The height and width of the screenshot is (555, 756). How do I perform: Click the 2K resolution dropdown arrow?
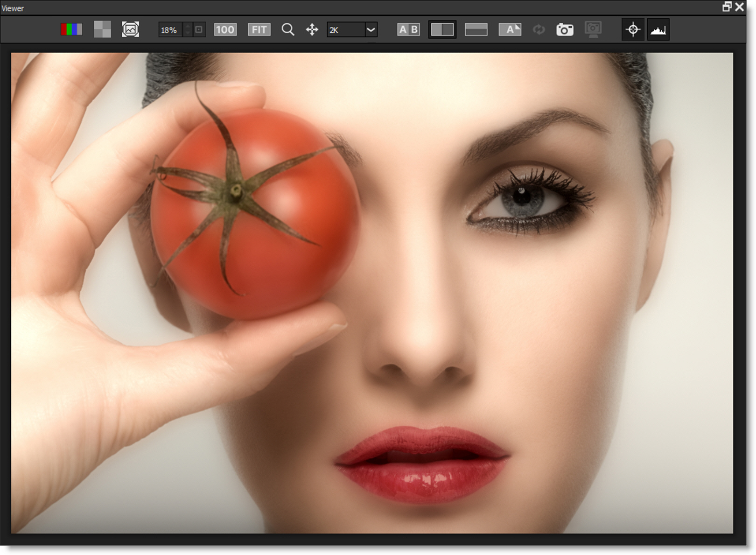[371, 30]
